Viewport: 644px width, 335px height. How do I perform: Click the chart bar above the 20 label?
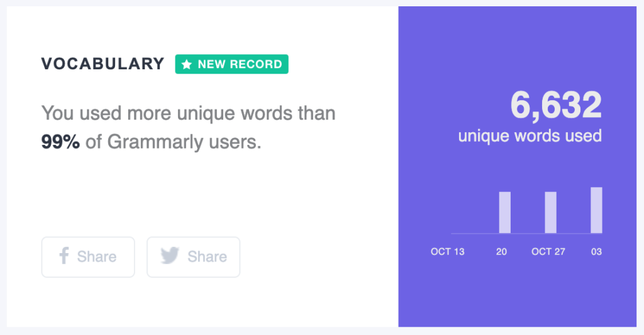[504, 212]
